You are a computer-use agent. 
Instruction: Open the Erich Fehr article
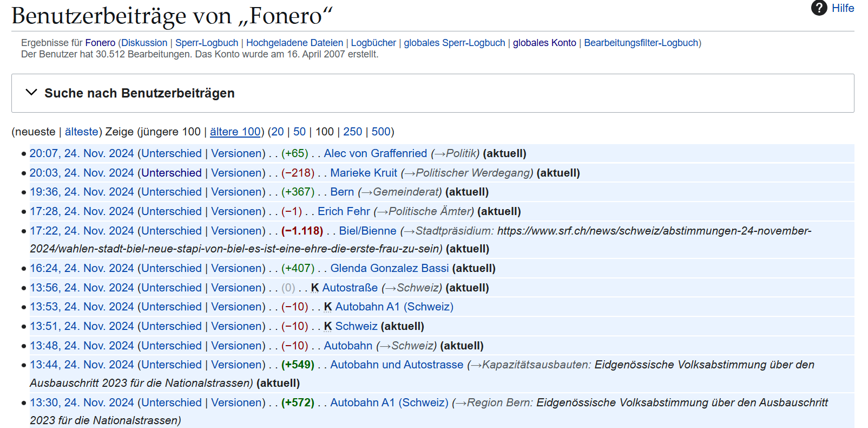pyautogui.click(x=344, y=211)
